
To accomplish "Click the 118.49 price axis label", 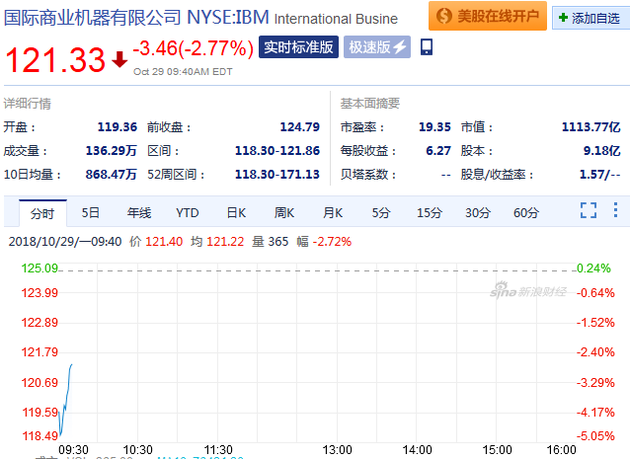I will (x=40, y=436).
